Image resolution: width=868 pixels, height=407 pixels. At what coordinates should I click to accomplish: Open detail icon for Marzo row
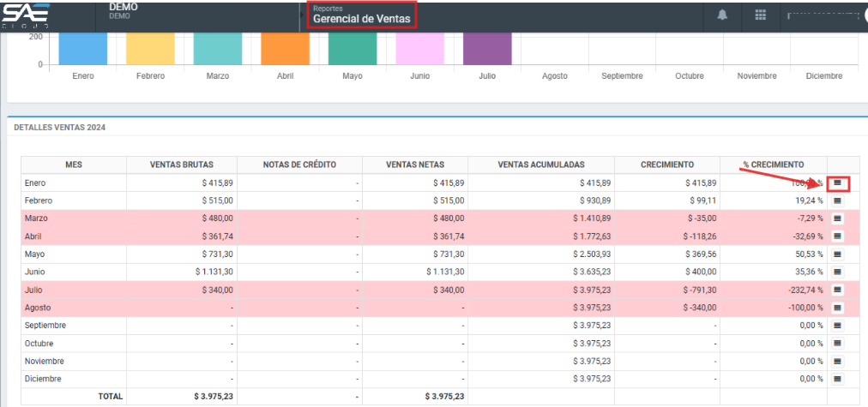pyautogui.click(x=838, y=218)
